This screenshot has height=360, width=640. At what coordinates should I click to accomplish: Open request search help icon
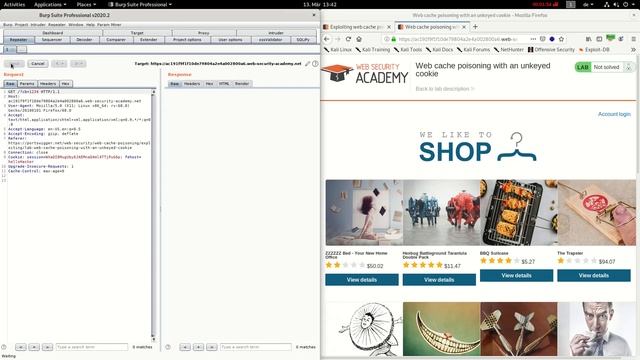[x=4, y=347]
